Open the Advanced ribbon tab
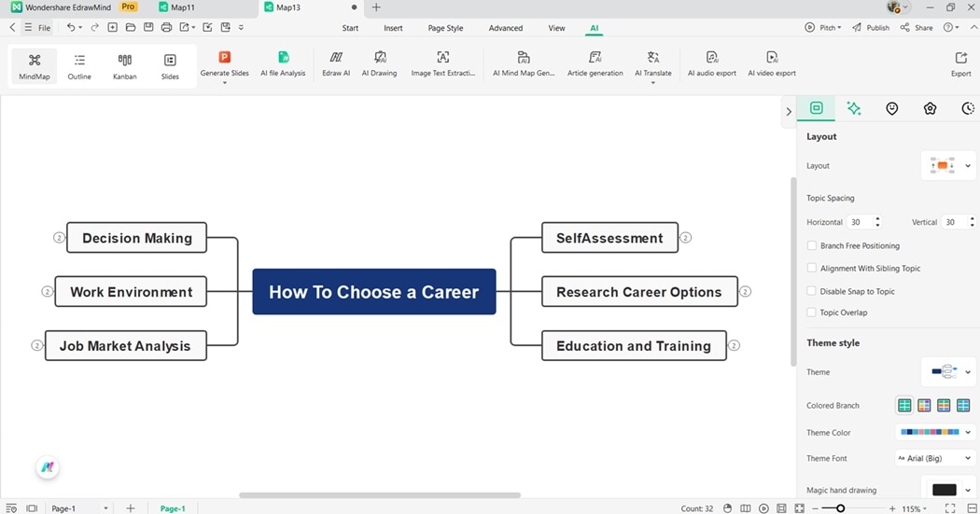This screenshot has height=514, width=980. 506,28
